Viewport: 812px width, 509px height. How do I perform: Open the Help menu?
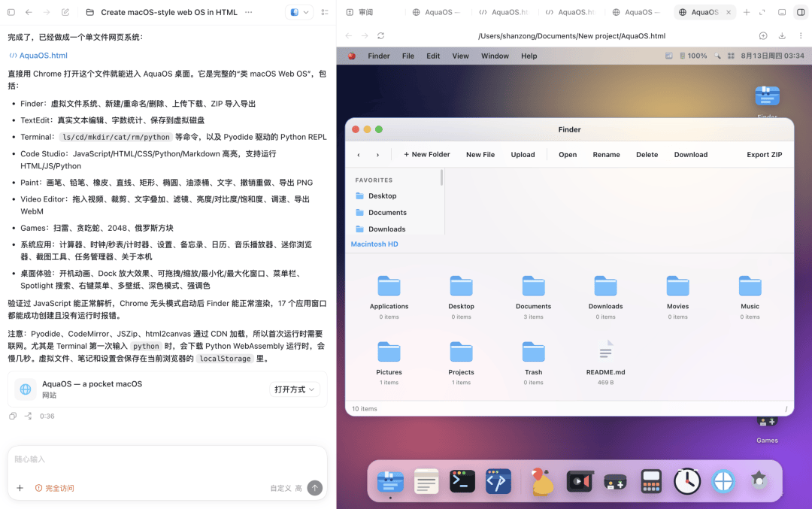coord(529,56)
